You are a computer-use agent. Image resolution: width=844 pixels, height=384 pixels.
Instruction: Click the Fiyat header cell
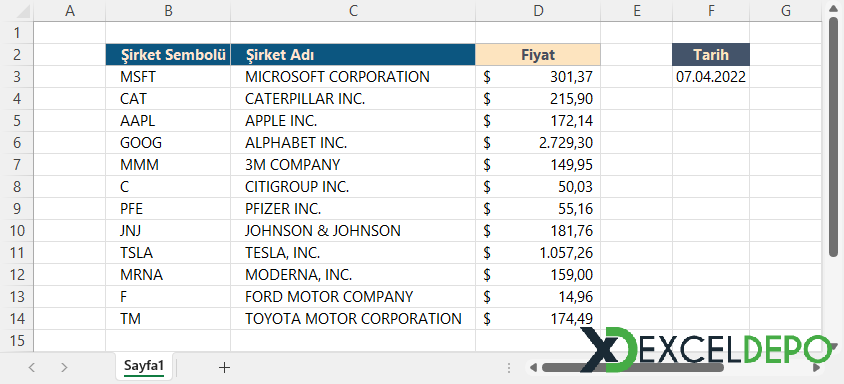click(x=538, y=54)
